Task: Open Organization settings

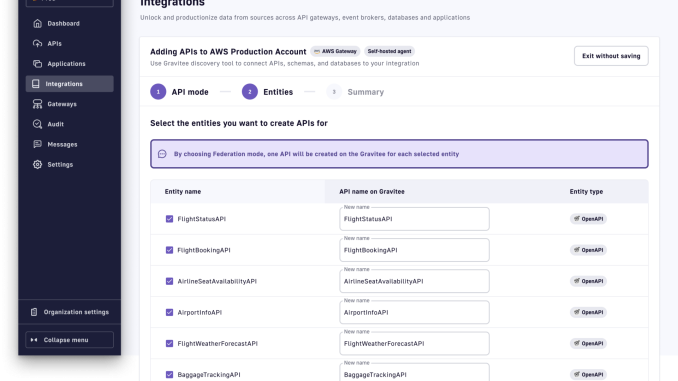Action: [70, 312]
